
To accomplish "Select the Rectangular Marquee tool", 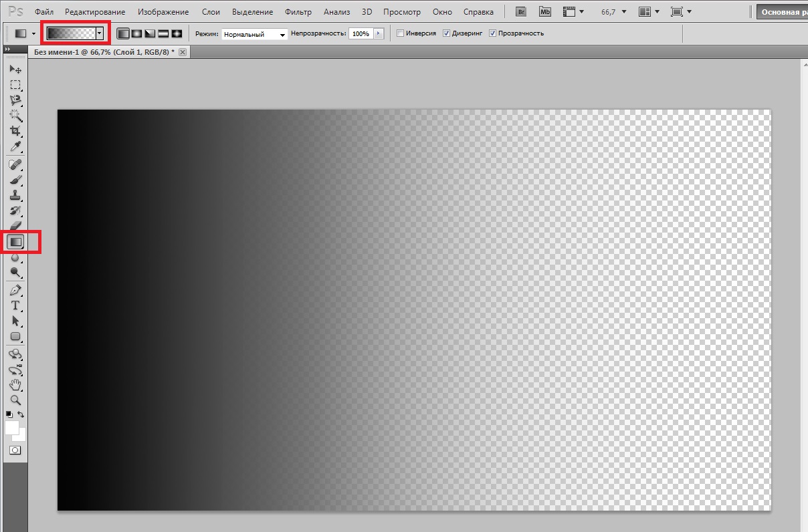I will point(15,85).
